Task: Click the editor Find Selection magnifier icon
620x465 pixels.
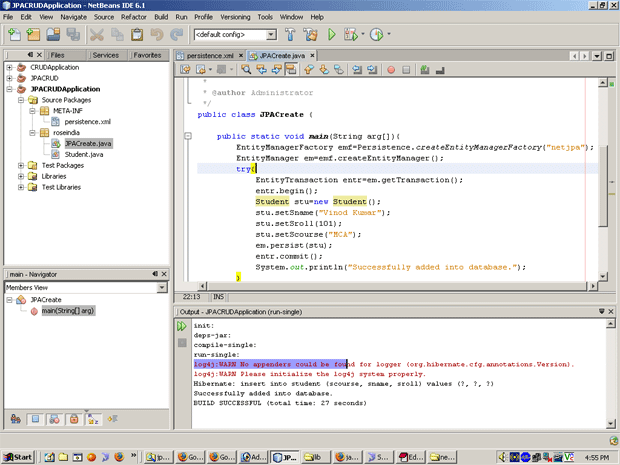Action: (x=246, y=70)
